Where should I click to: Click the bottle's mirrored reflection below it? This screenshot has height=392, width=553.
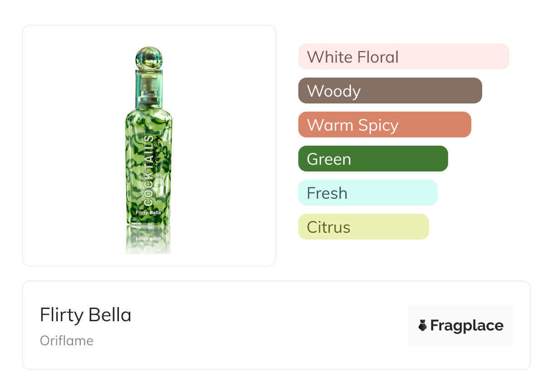click(148, 240)
